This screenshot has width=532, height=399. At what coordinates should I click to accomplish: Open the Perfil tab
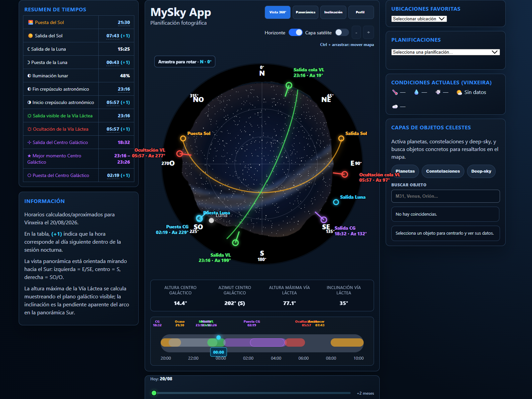(361, 12)
